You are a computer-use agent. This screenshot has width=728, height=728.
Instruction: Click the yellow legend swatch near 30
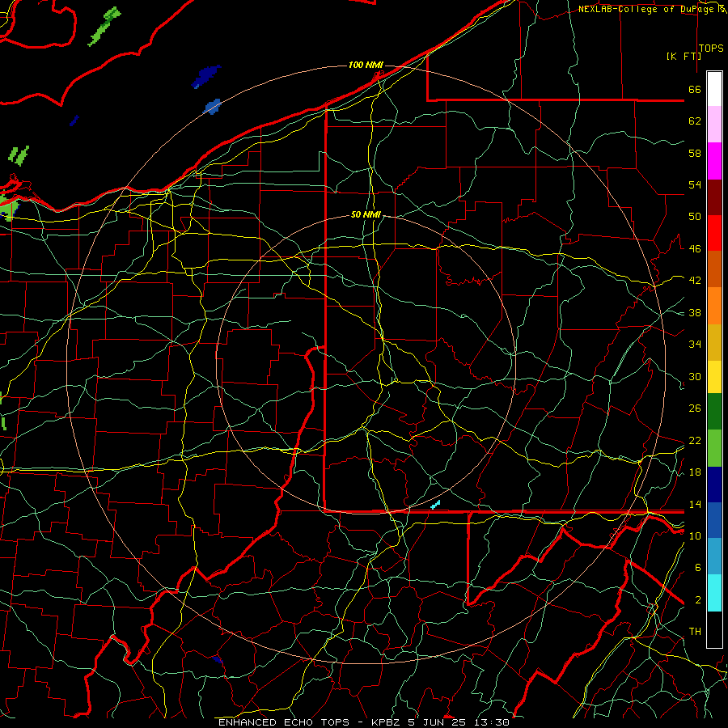pos(714,376)
